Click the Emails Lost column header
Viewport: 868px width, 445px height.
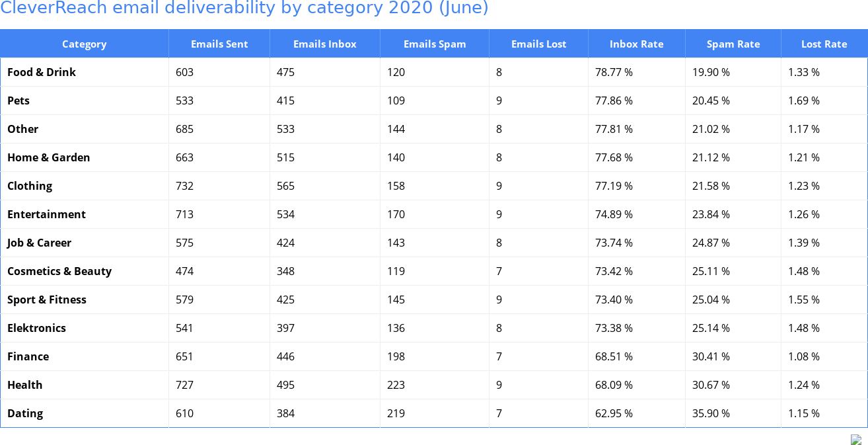click(538, 44)
